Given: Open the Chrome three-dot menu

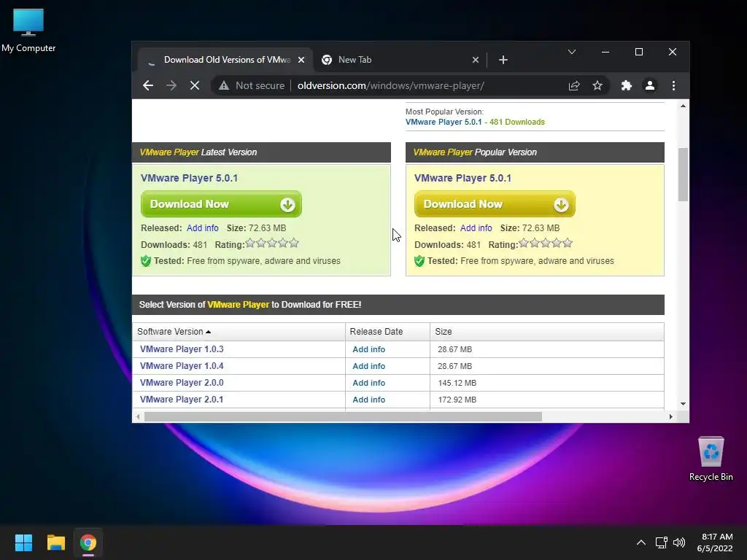Looking at the screenshot, I should 673,86.
